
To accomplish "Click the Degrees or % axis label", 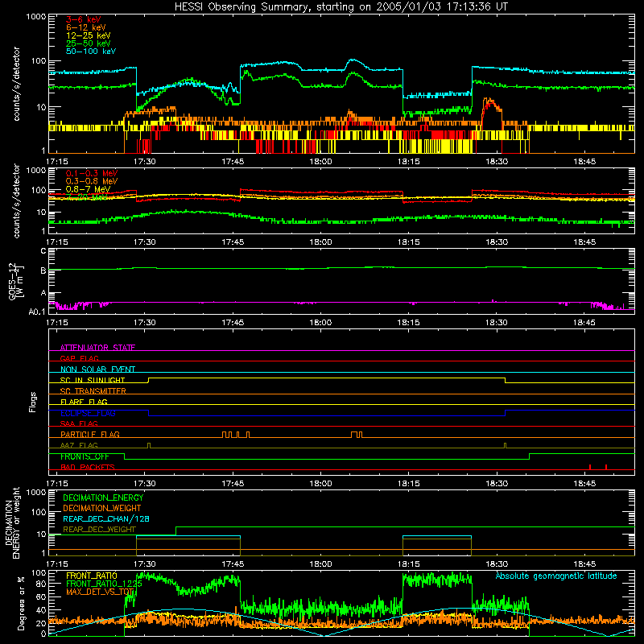I will coord(21,603).
